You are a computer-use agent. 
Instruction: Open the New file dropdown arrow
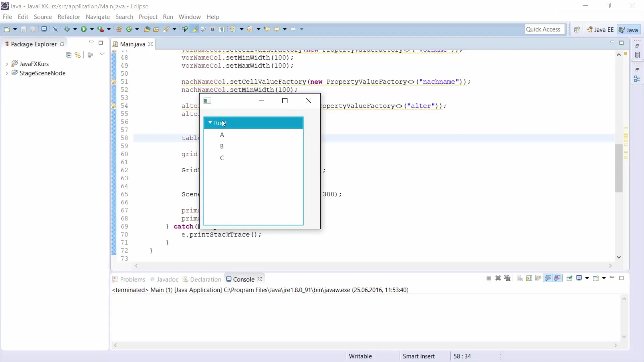(x=15, y=29)
